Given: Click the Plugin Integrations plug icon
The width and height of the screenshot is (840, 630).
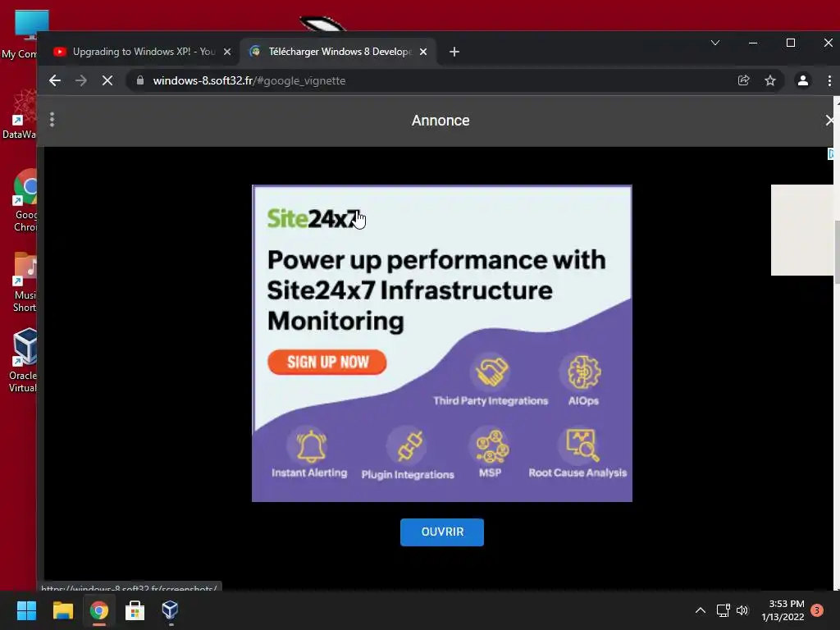Looking at the screenshot, I should tap(409, 445).
